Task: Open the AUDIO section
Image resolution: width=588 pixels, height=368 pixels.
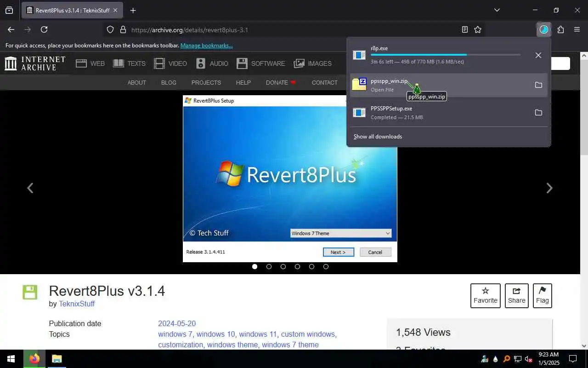Action: (212, 63)
